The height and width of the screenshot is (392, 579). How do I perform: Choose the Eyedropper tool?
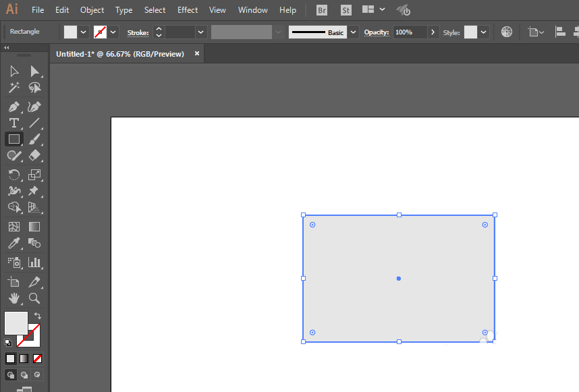[14, 244]
